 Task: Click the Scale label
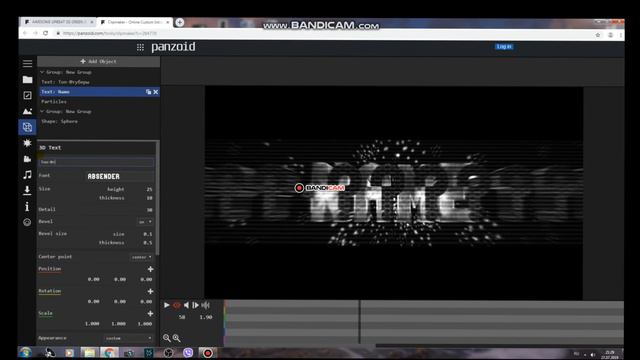tap(45, 313)
